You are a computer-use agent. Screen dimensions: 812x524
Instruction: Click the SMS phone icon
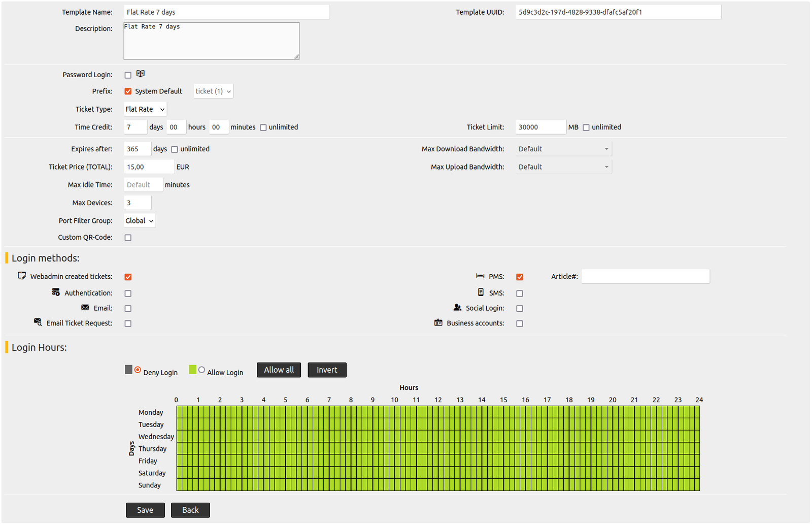coord(481,292)
